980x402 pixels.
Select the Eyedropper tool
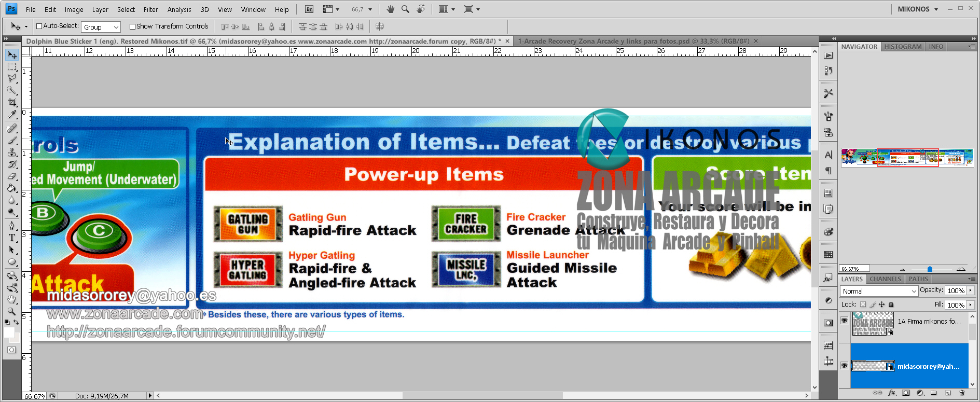click(x=12, y=114)
